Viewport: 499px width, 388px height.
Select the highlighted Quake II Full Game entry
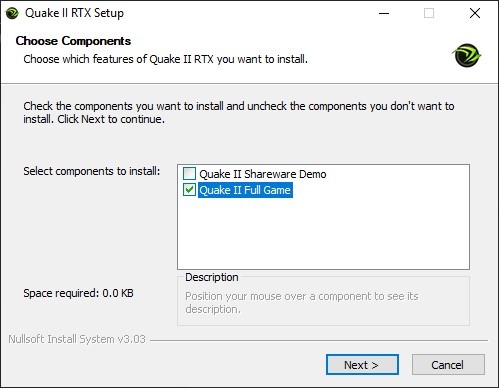pyautogui.click(x=245, y=190)
